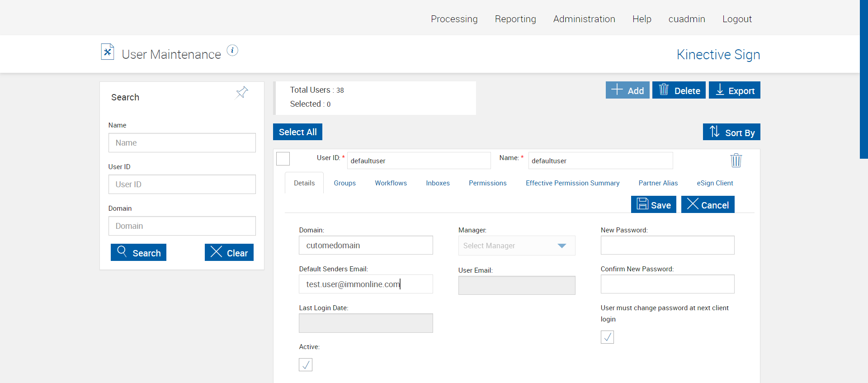Image resolution: width=868 pixels, height=383 pixels.
Task: Click the info icon beside User Maintenance
Action: [232, 50]
